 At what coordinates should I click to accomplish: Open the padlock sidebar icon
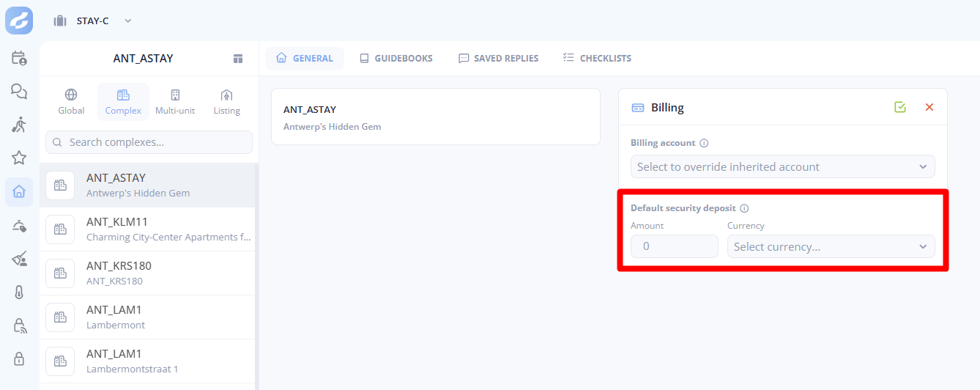click(19, 359)
